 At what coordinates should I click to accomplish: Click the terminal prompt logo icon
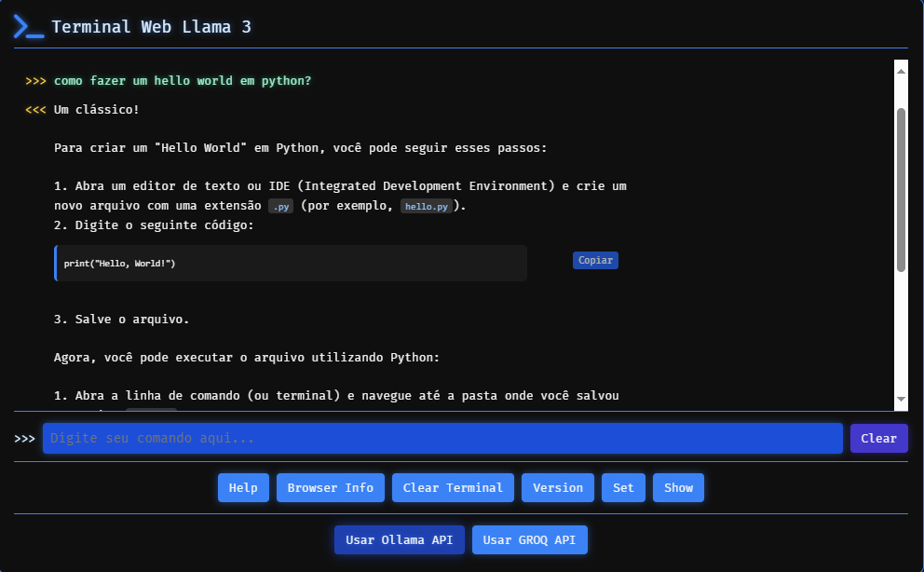click(x=29, y=27)
